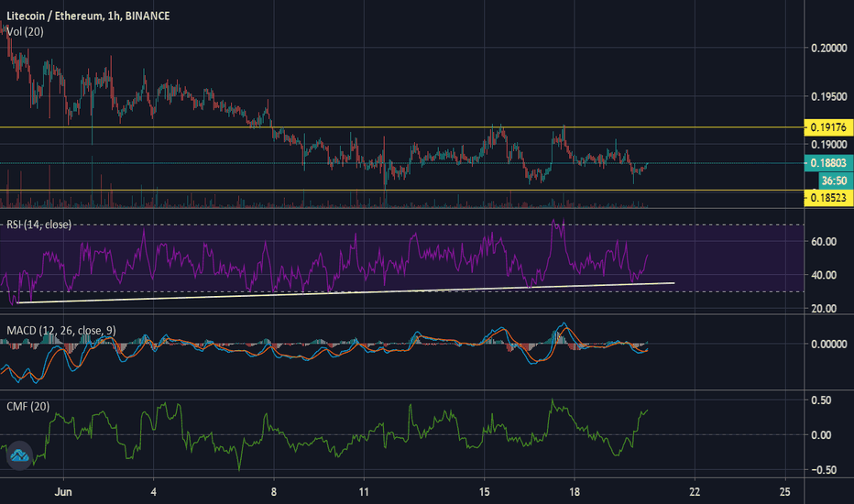This screenshot has height=504, width=854.
Task: Click the Jun date label on time axis
Action: coord(63,492)
